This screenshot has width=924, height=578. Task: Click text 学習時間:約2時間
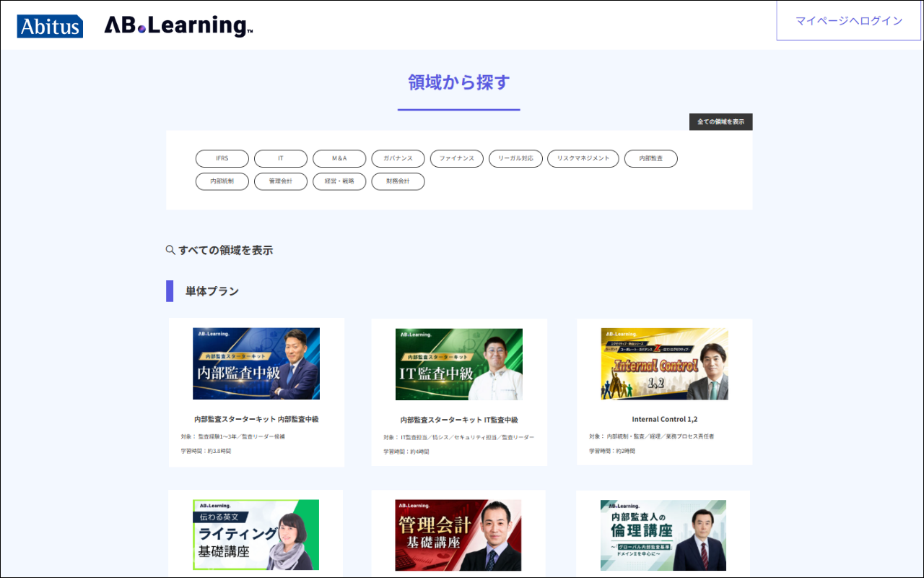[x=612, y=451]
